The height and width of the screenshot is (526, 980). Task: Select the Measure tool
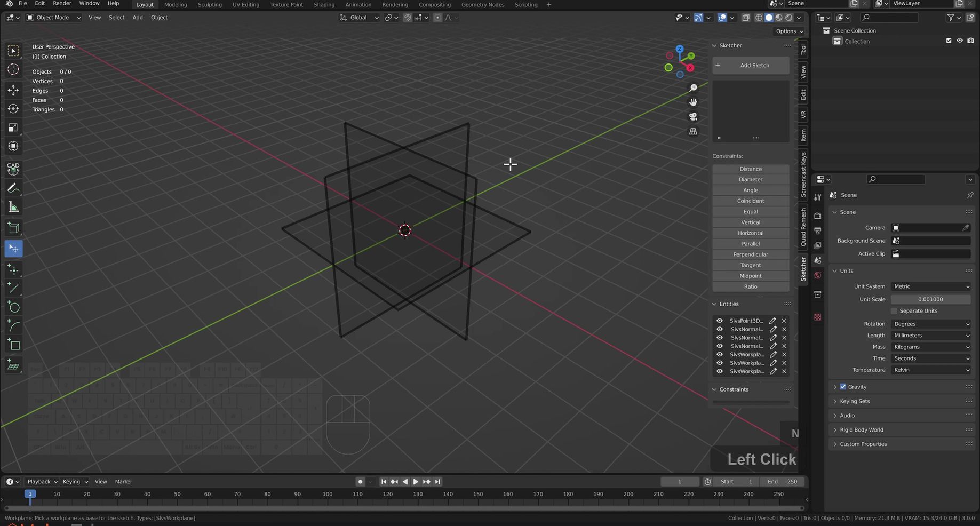[13, 207]
